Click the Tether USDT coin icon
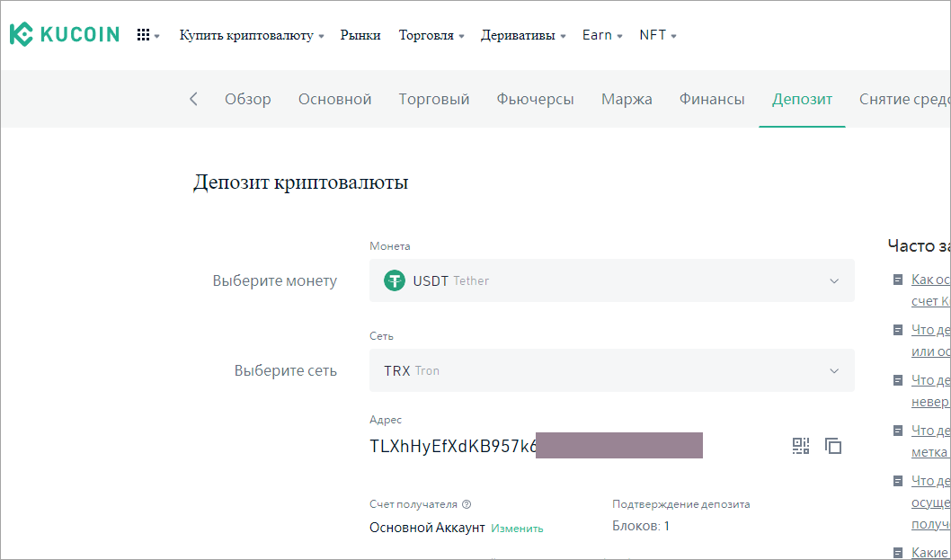 [395, 280]
